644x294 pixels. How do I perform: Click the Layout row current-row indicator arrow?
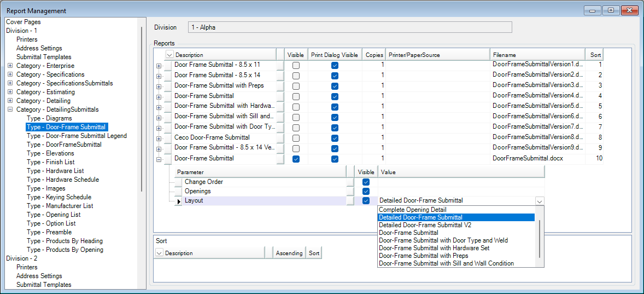(x=179, y=201)
